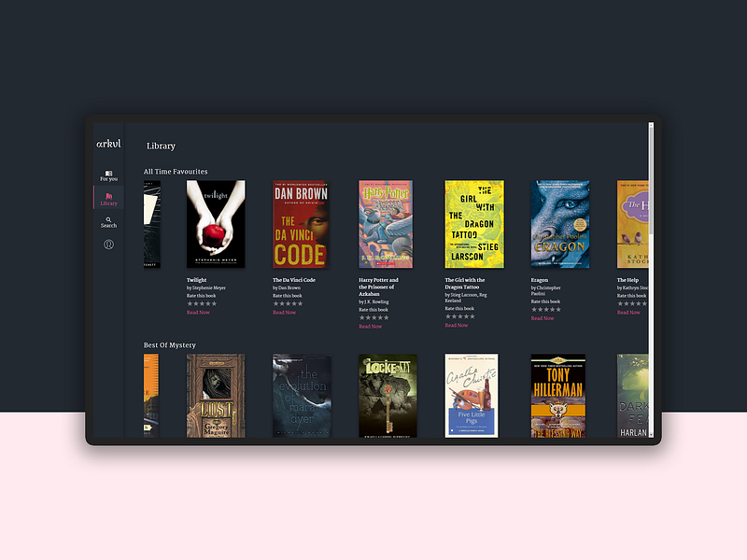
Task: Click Read Now under Twilight
Action: tap(198, 313)
